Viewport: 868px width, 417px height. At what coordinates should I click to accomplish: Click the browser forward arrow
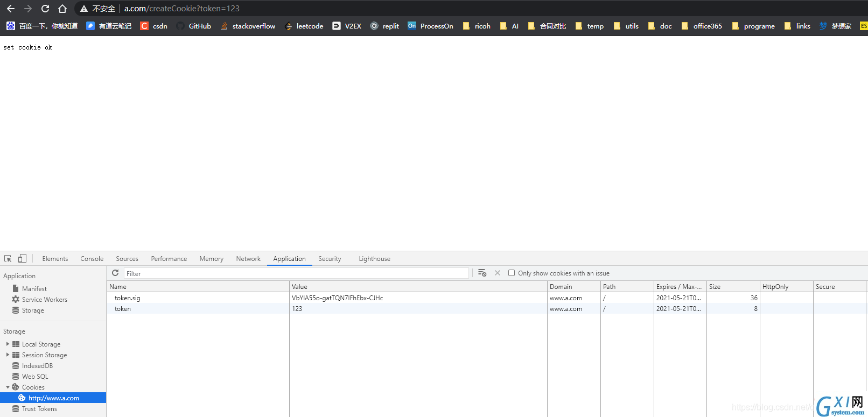(x=28, y=9)
